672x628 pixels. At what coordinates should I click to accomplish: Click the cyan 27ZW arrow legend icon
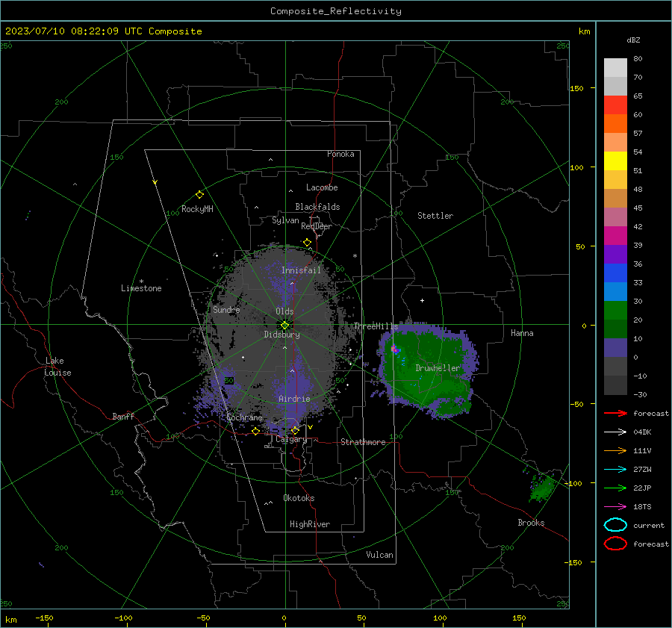pyautogui.click(x=615, y=470)
